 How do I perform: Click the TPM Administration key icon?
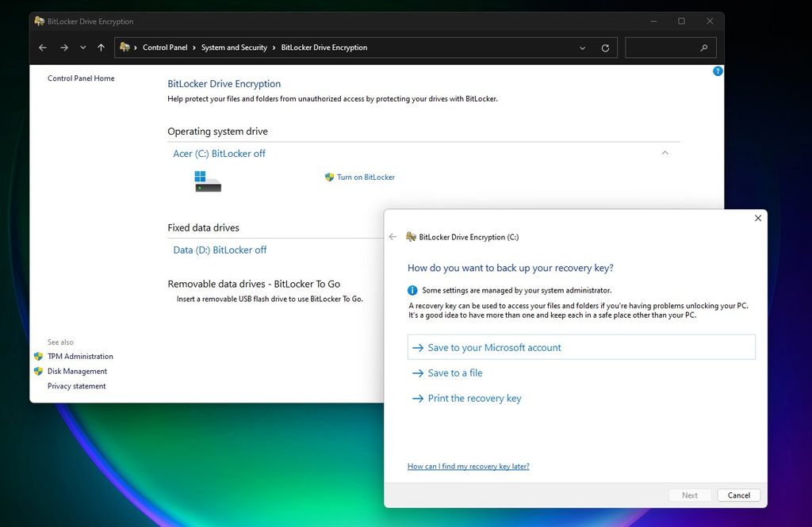coord(38,356)
